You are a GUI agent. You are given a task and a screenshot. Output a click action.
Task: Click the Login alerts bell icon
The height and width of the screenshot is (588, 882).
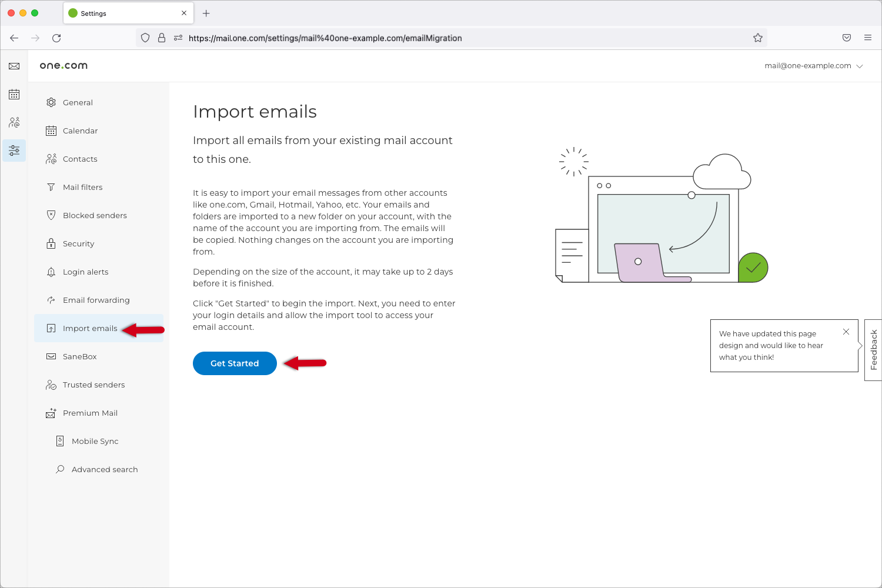[51, 272]
